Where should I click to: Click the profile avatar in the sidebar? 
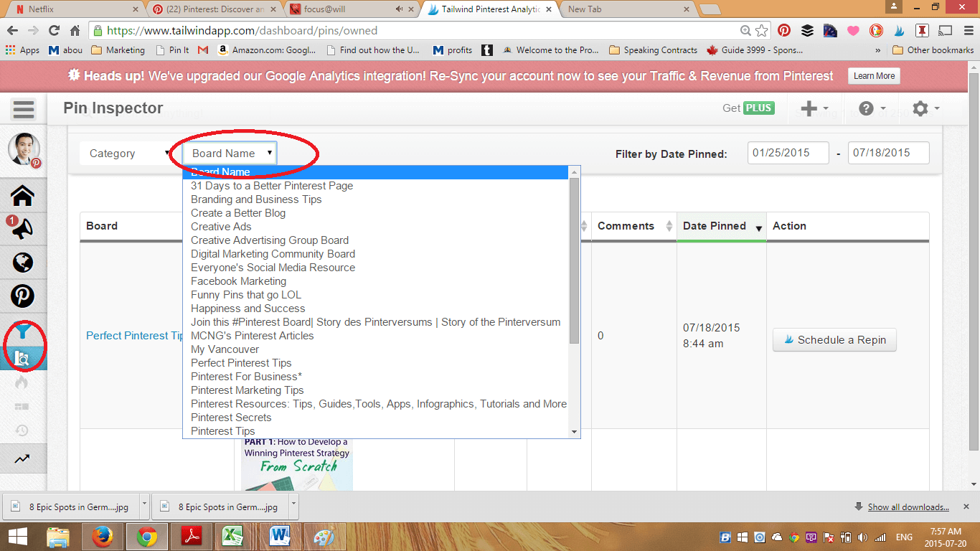point(24,150)
